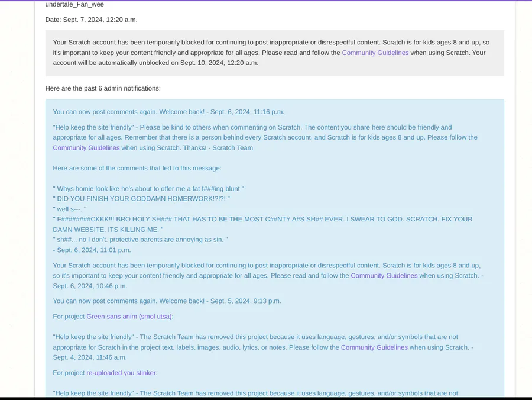This screenshot has width=532, height=400.
Task: Click the unblock date 'Sept. 10, 2024, 12:20 a.m.'
Action: [x=219, y=63]
